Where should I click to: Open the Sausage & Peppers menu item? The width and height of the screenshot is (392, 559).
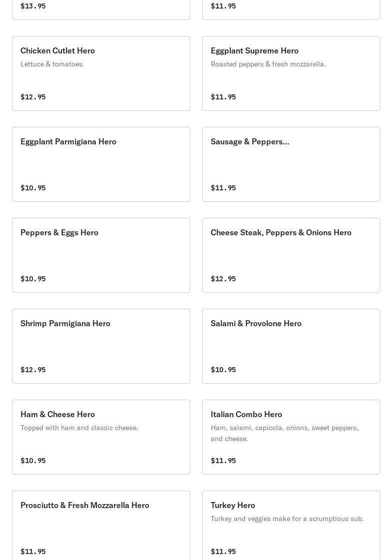[x=291, y=164]
